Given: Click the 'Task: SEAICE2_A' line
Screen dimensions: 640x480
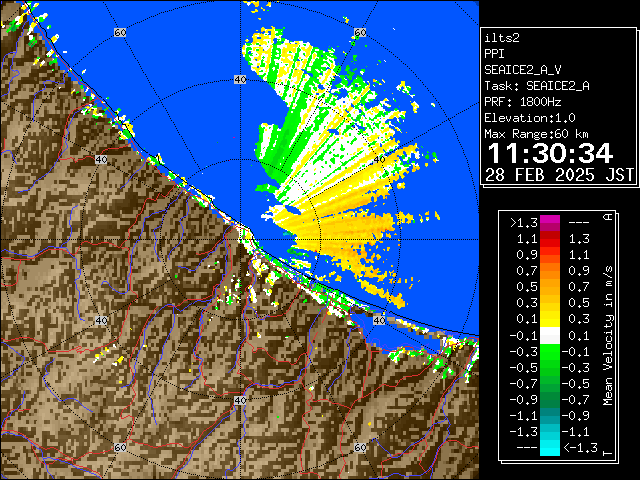Looking at the screenshot, I should coord(537,86).
